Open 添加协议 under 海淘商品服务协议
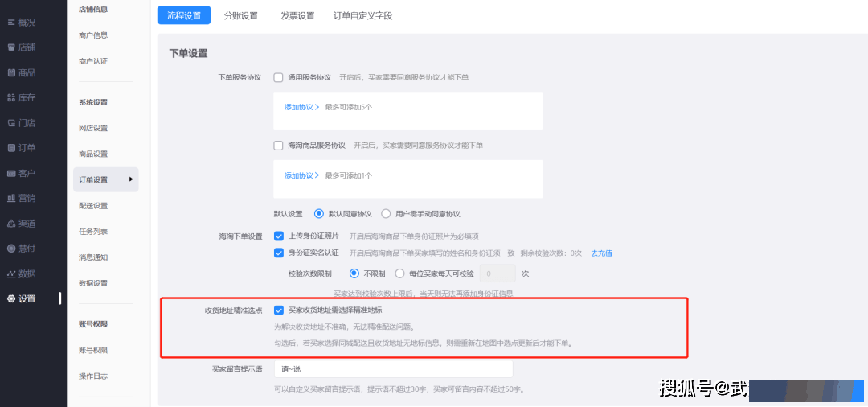 coord(301,175)
